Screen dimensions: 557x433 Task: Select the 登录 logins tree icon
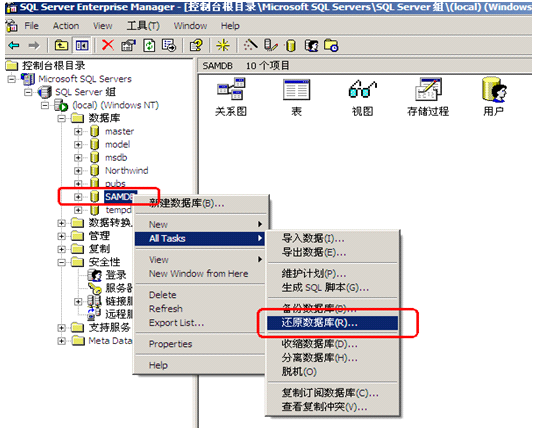click(x=95, y=275)
